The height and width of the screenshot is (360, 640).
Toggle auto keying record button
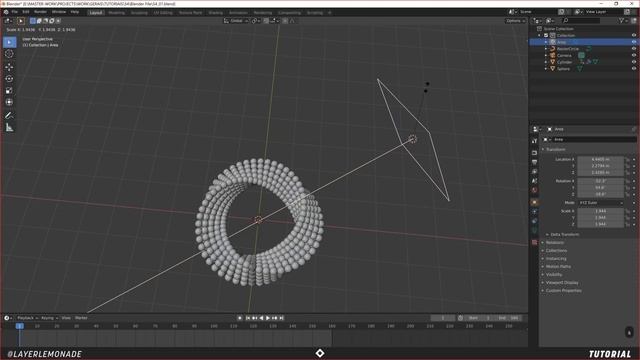click(x=240, y=318)
